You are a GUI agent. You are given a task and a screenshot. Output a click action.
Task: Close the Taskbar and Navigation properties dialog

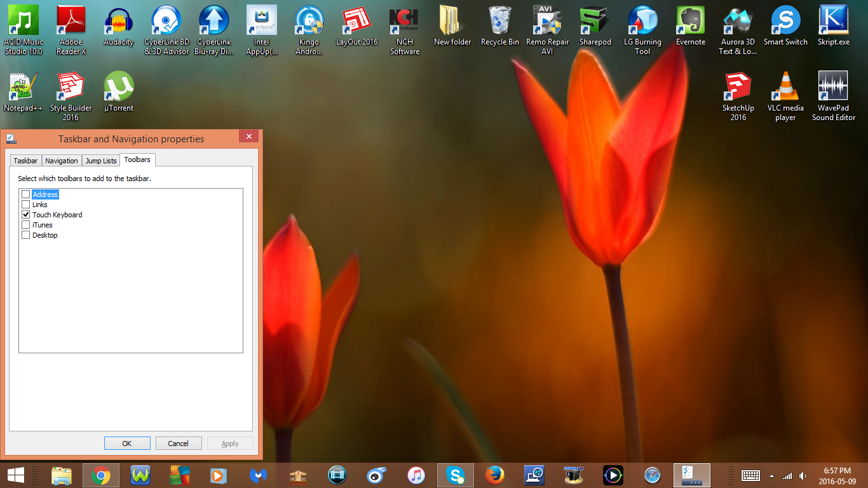tap(249, 137)
